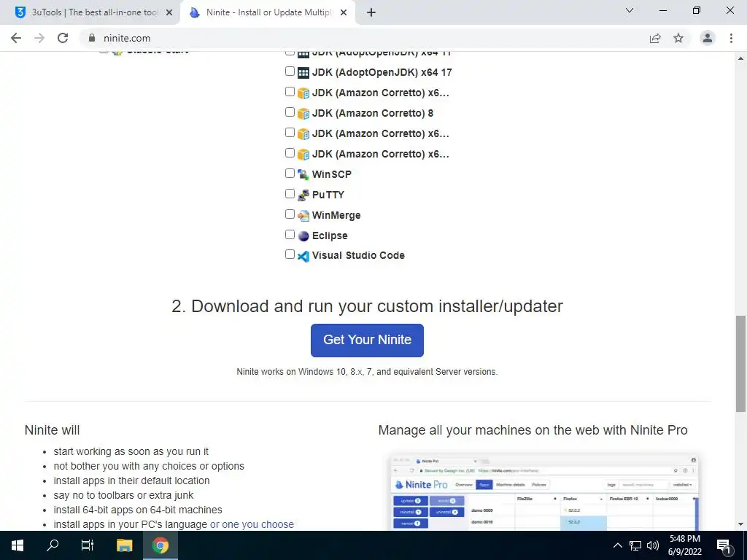This screenshot has height=560, width=747.
Task: Show hidden tray icons chevron
Action: [x=617, y=545]
